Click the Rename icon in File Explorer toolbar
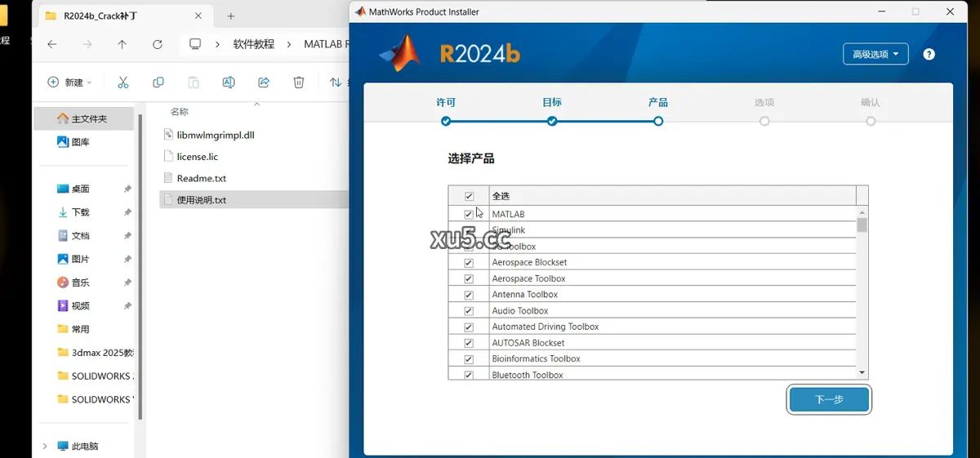This screenshot has height=458, width=980. point(229,82)
